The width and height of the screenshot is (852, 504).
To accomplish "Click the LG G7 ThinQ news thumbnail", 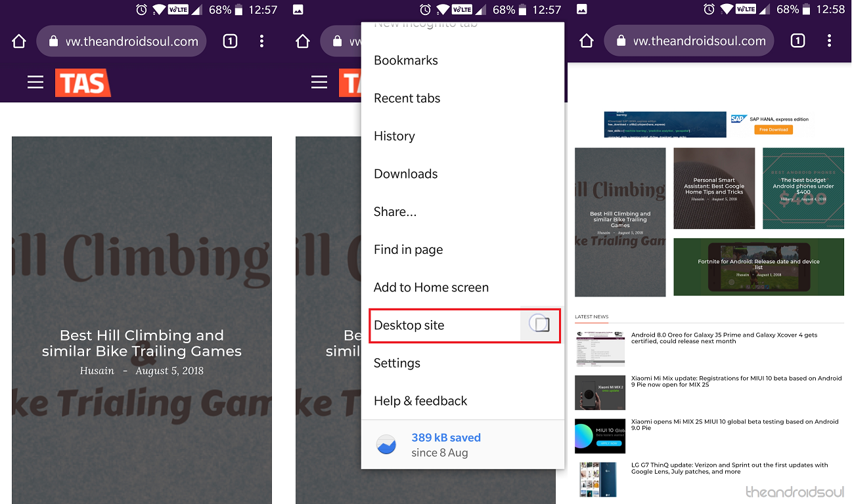I will tap(600, 480).
